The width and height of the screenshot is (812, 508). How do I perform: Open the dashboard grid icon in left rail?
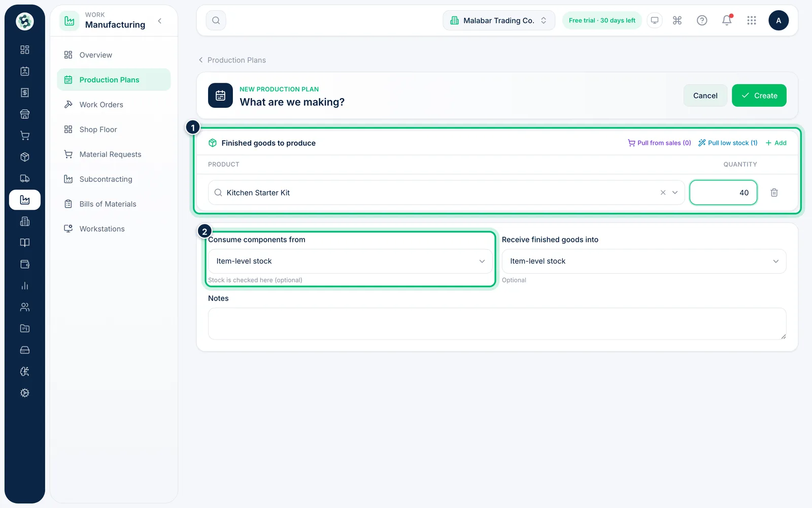(24, 50)
